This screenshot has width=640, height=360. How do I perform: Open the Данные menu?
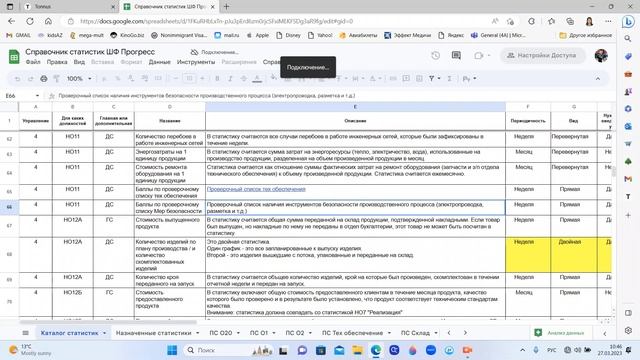pyautogui.click(x=160, y=62)
